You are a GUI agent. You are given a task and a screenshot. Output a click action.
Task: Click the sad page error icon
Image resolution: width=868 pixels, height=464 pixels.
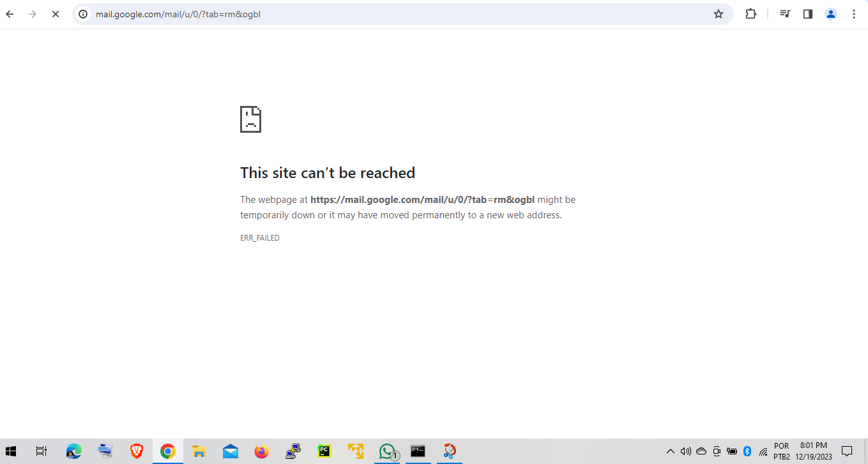click(x=250, y=119)
